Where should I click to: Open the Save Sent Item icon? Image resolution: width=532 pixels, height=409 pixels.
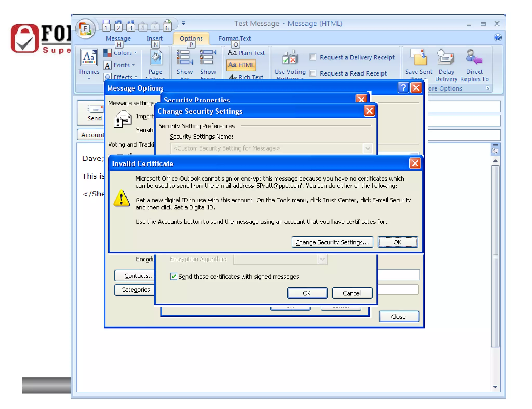pos(418,58)
